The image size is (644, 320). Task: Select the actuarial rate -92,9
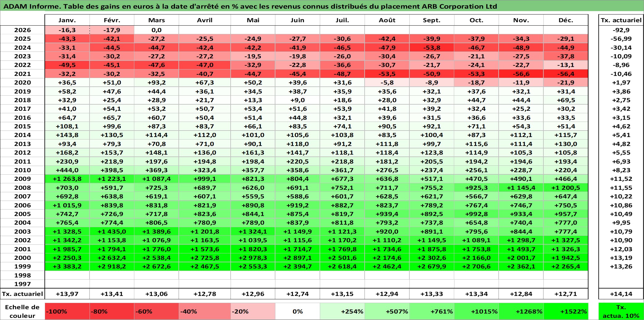pyautogui.click(x=621, y=30)
